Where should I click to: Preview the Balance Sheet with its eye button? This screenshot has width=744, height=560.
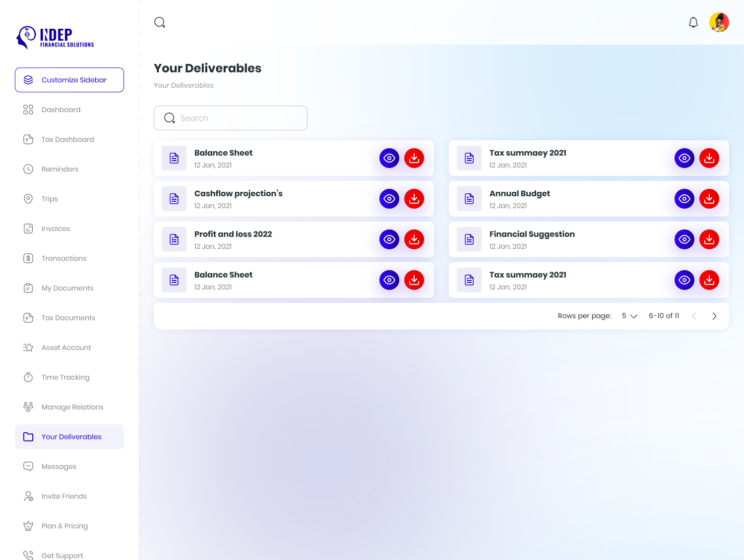pos(389,158)
